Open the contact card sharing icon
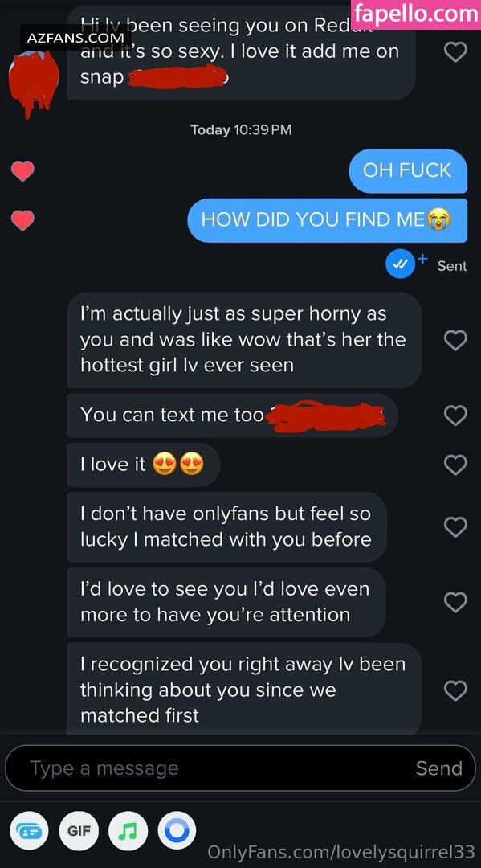The image size is (481, 868). pos(29,831)
